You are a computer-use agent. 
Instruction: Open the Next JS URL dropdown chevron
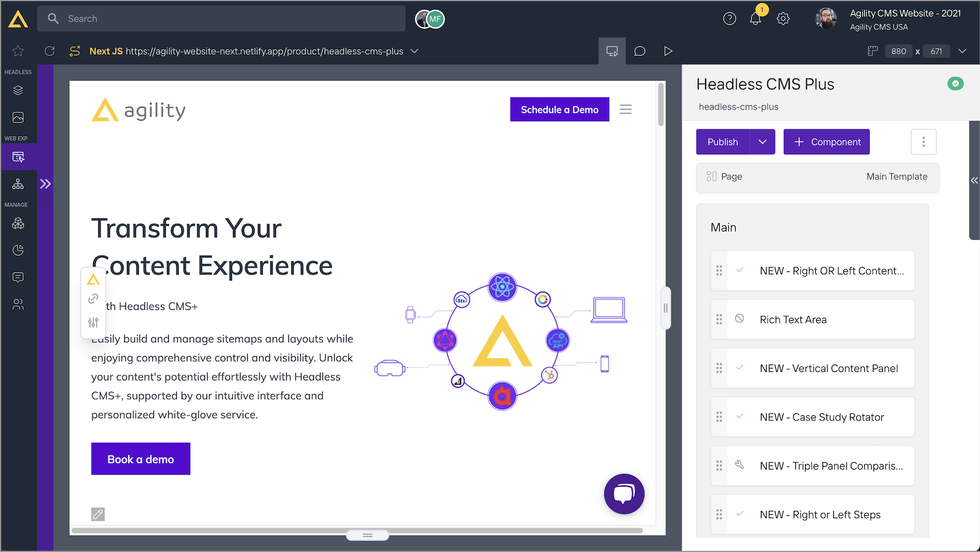414,51
